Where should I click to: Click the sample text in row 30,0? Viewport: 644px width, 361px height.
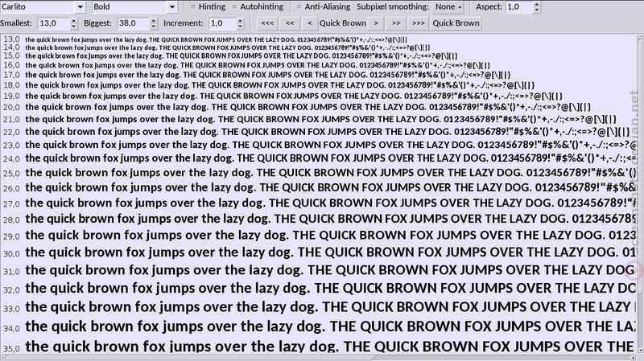(x=331, y=252)
